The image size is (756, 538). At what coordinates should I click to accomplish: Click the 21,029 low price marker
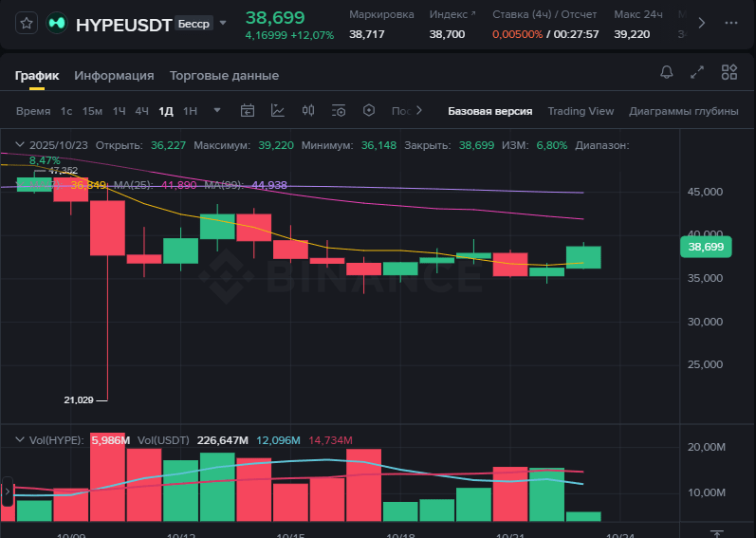coord(79,400)
